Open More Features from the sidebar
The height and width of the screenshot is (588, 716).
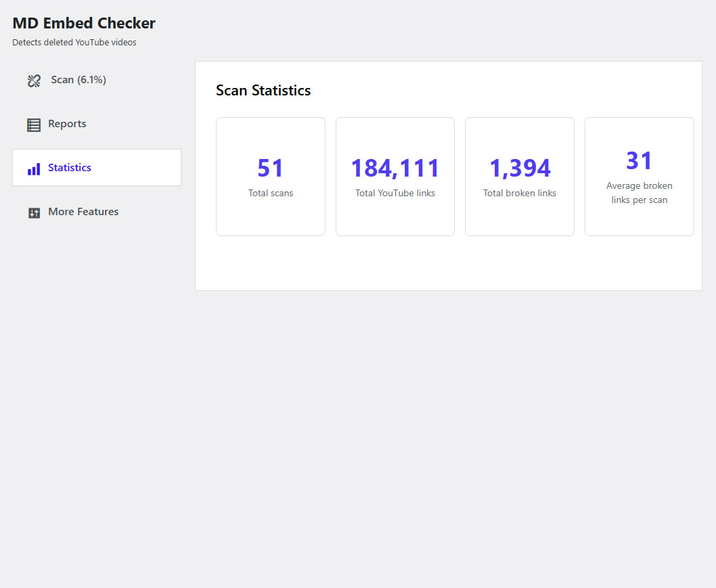(x=83, y=212)
